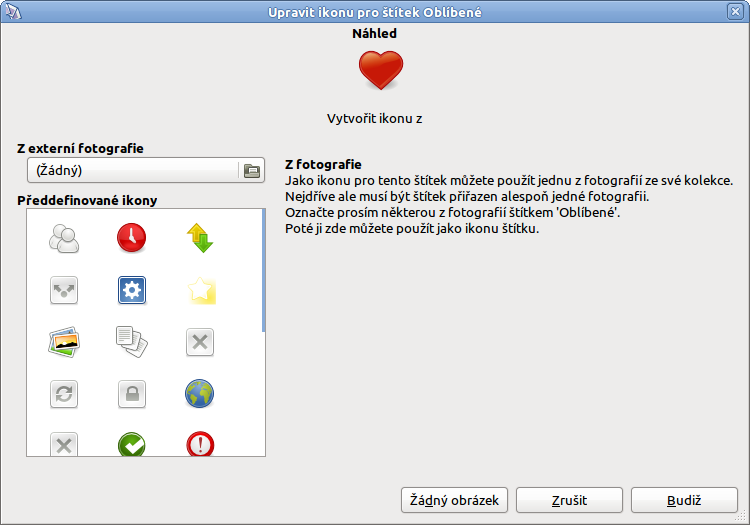Click the Budiž button
The image size is (750, 525).
[684, 500]
